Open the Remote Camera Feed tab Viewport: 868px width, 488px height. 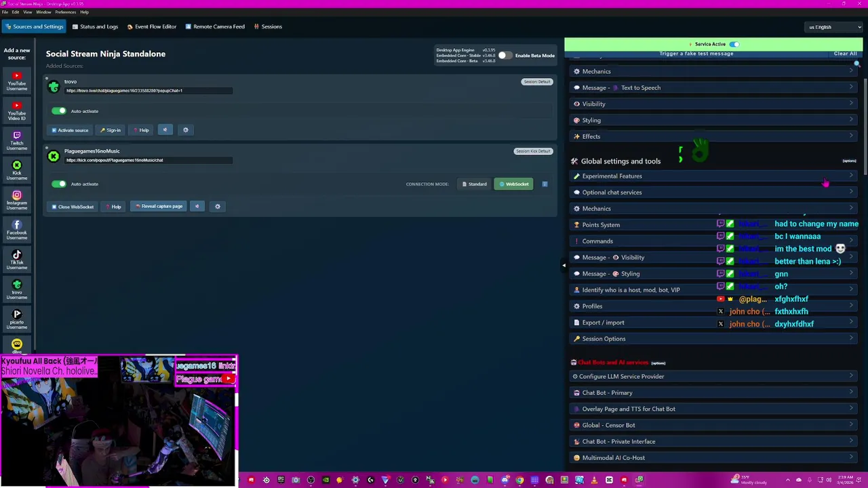coord(214,26)
